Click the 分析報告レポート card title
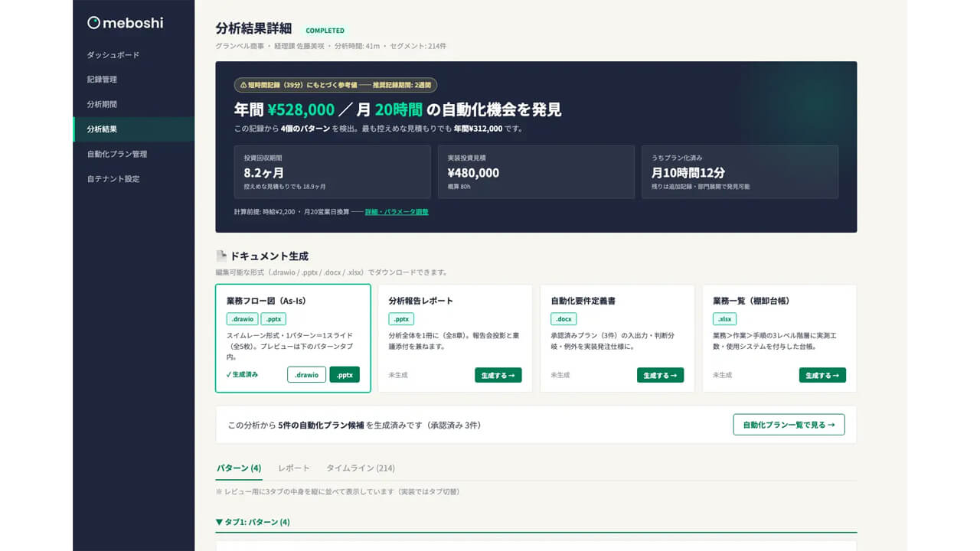This screenshot has height=551, width=980. pyautogui.click(x=420, y=301)
